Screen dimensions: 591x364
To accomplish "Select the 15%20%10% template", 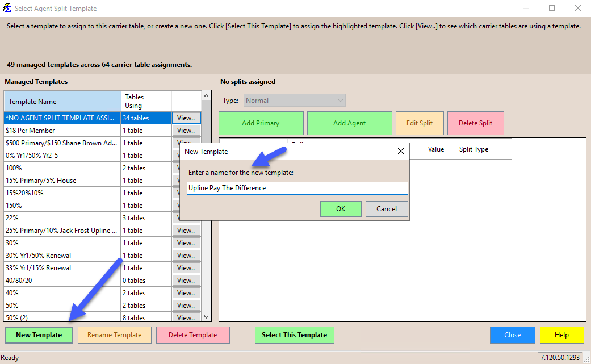I will 62,193.
